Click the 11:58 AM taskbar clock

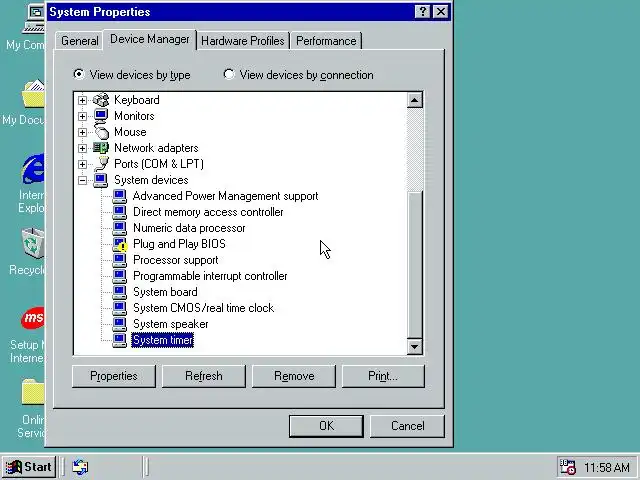click(x=607, y=467)
